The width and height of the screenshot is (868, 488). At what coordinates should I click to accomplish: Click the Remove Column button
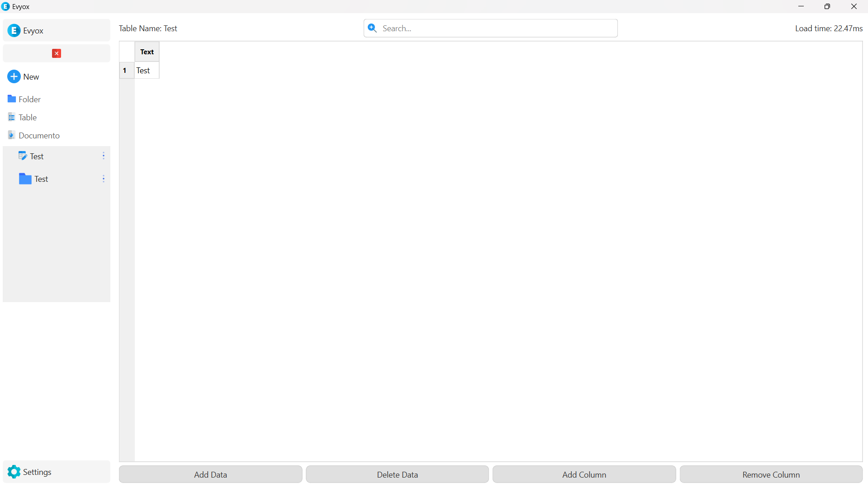pyautogui.click(x=771, y=474)
